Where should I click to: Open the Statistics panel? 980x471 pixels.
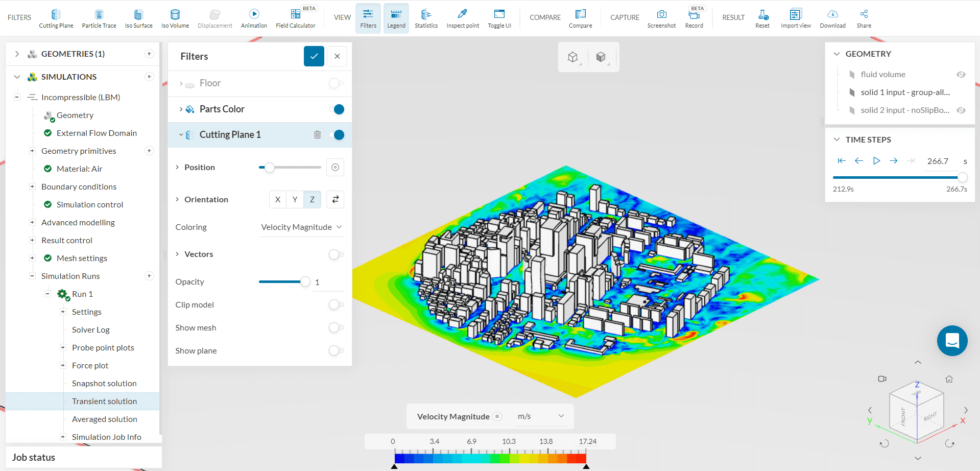(x=426, y=18)
